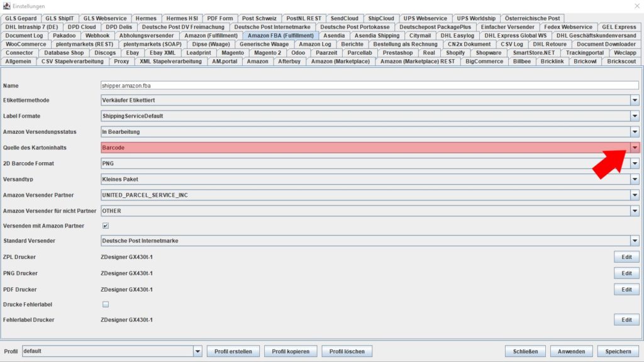The height and width of the screenshot is (362, 644).
Task: Save settings with Speichern button
Action: pyautogui.click(x=618, y=351)
